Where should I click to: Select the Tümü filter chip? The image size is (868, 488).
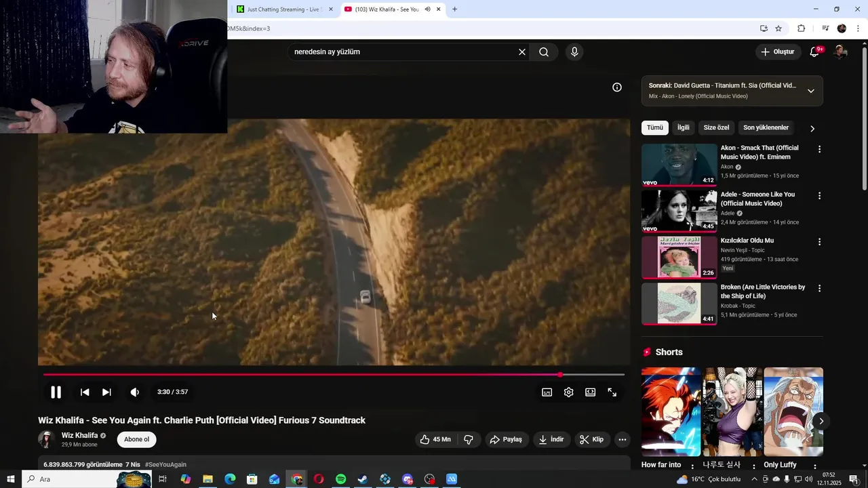655,127
